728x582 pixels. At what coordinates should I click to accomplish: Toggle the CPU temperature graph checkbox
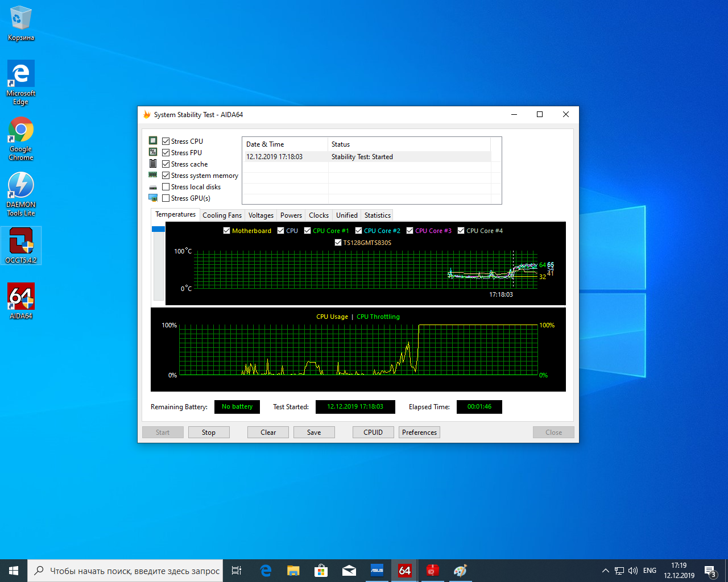point(281,231)
